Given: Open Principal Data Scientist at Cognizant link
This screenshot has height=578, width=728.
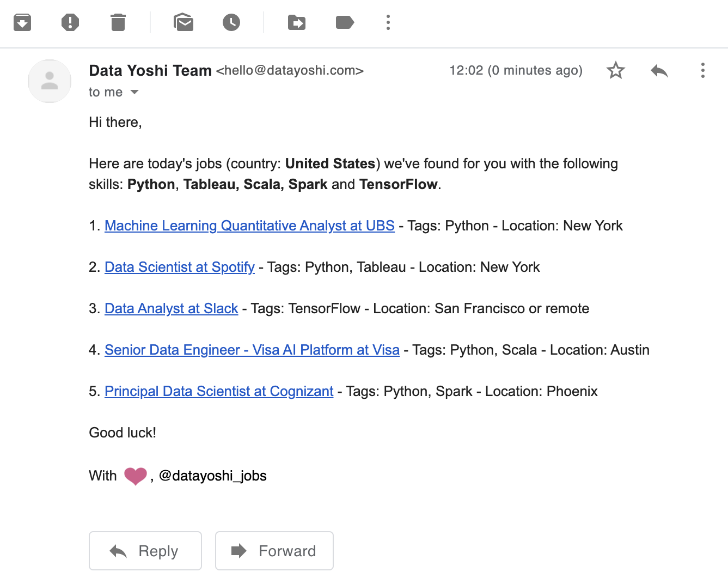Looking at the screenshot, I should pyautogui.click(x=218, y=391).
